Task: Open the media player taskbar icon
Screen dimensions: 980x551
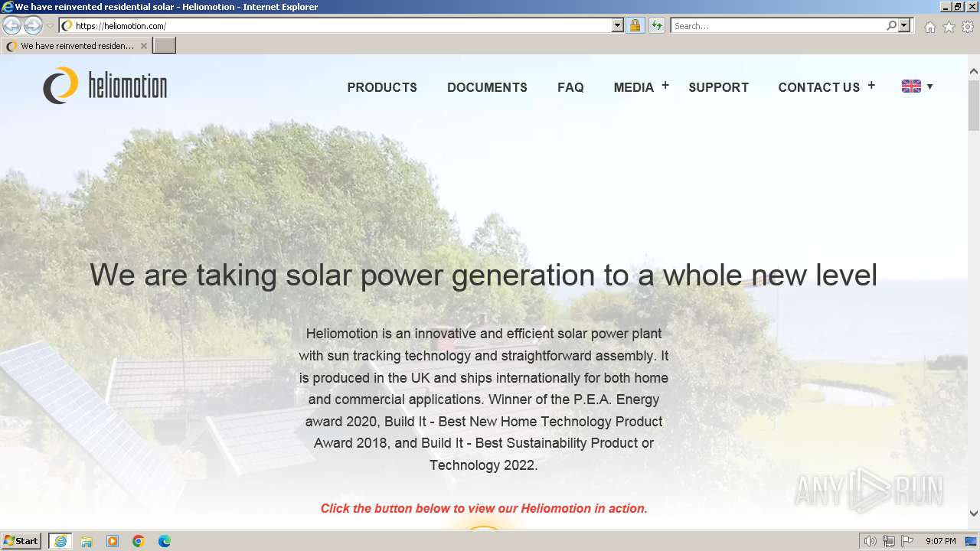Action: point(113,541)
